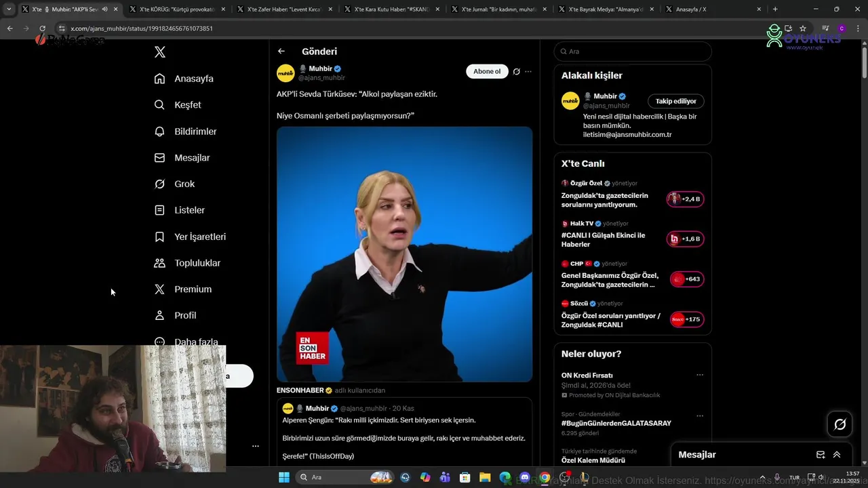868x488 pixels.
Task: Open the quoted Muhbir post about Alperen Şengün
Action: 404,432
